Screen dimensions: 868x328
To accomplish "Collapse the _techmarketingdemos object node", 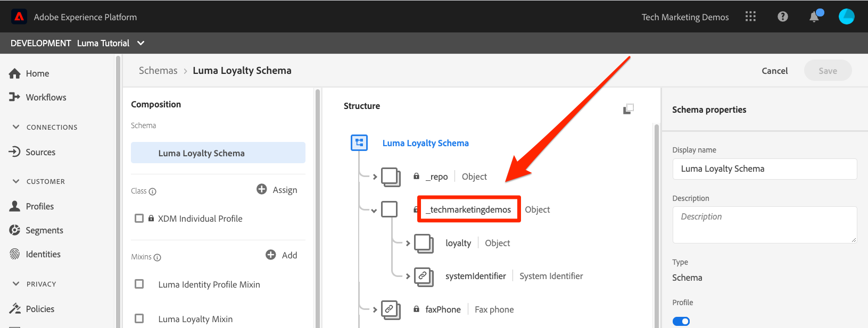I will pos(374,211).
